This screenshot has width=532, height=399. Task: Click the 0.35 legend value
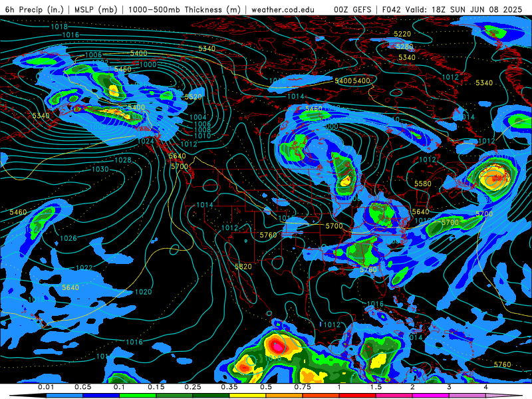pyautogui.click(x=229, y=387)
